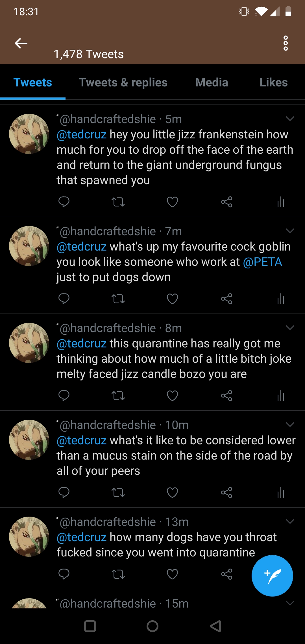
Task: Tap the compose new tweet button
Action: (272, 575)
